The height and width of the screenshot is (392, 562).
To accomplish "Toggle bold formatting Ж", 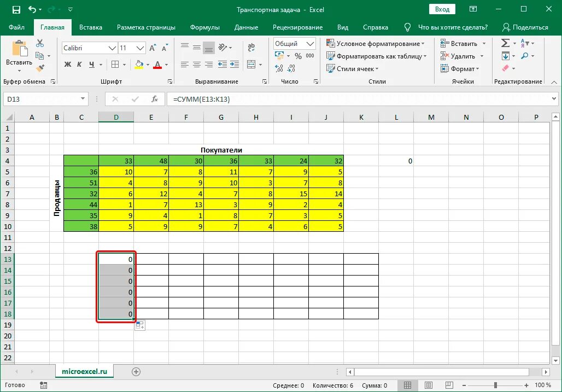I will coord(67,65).
